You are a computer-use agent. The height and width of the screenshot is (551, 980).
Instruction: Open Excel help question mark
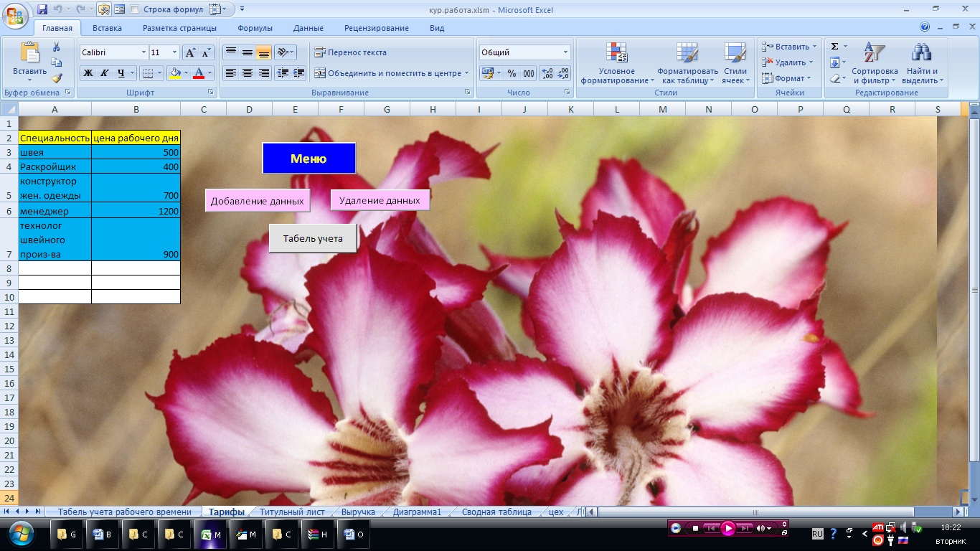click(x=925, y=27)
